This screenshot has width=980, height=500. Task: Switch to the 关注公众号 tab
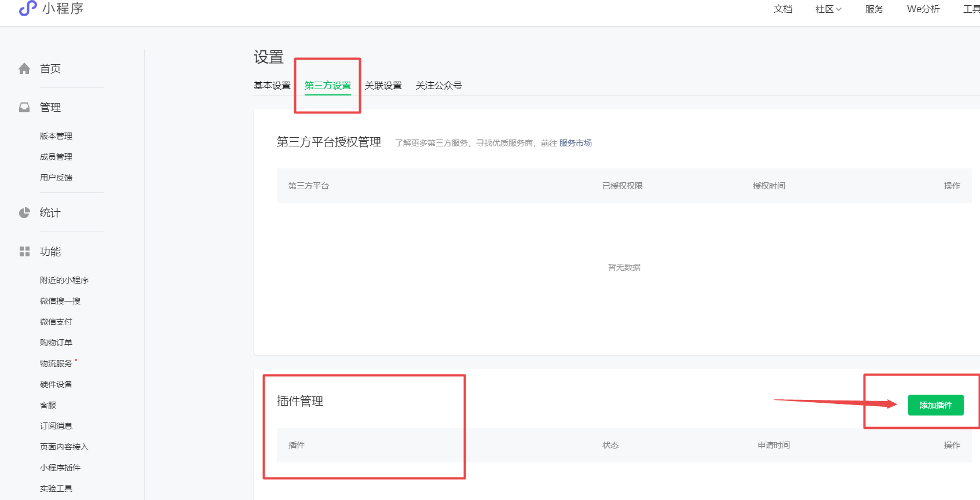[439, 86]
